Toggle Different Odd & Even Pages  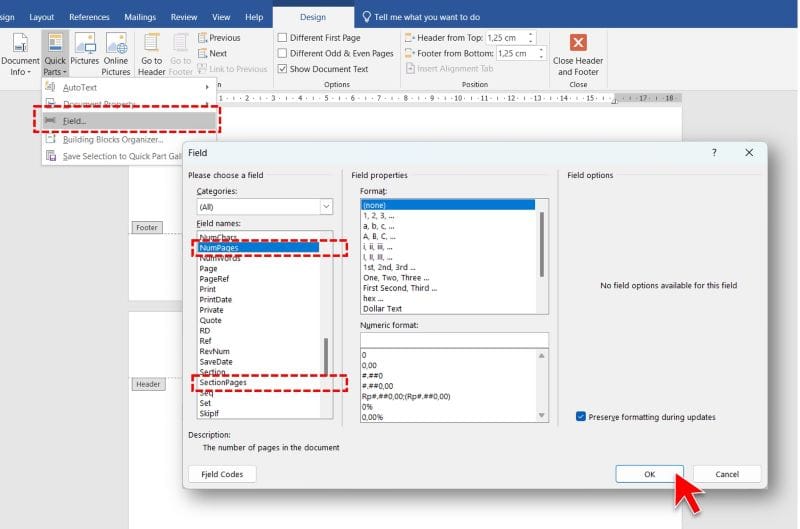282,53
